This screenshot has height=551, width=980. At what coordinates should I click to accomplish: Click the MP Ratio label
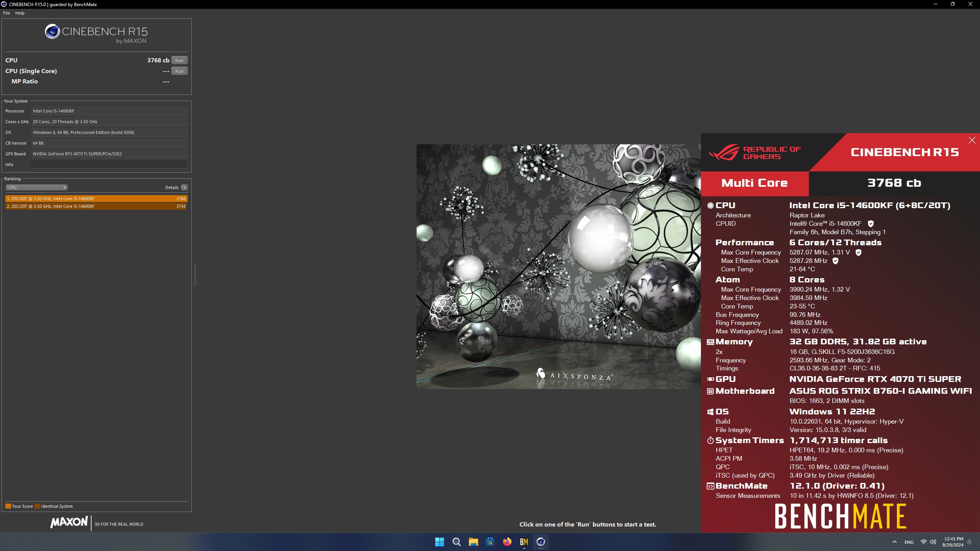(x=24, y=82)
